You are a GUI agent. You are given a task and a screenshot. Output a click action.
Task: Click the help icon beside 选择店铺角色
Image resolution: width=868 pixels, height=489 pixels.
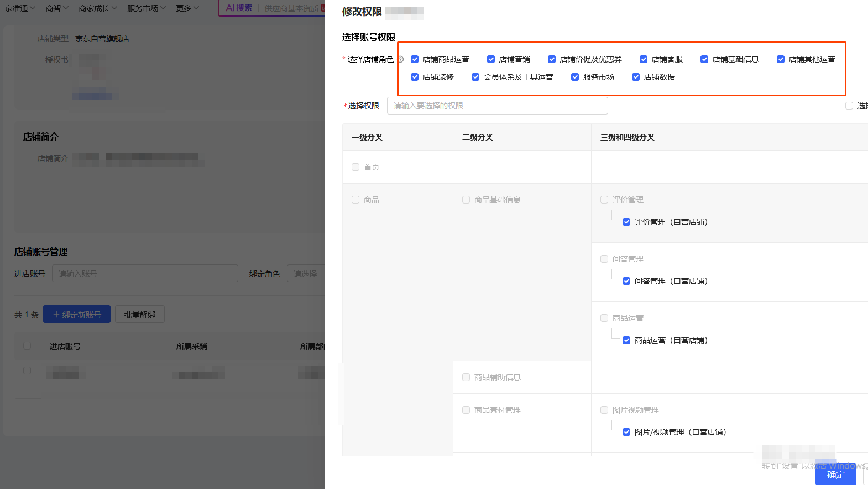[401, 59]
